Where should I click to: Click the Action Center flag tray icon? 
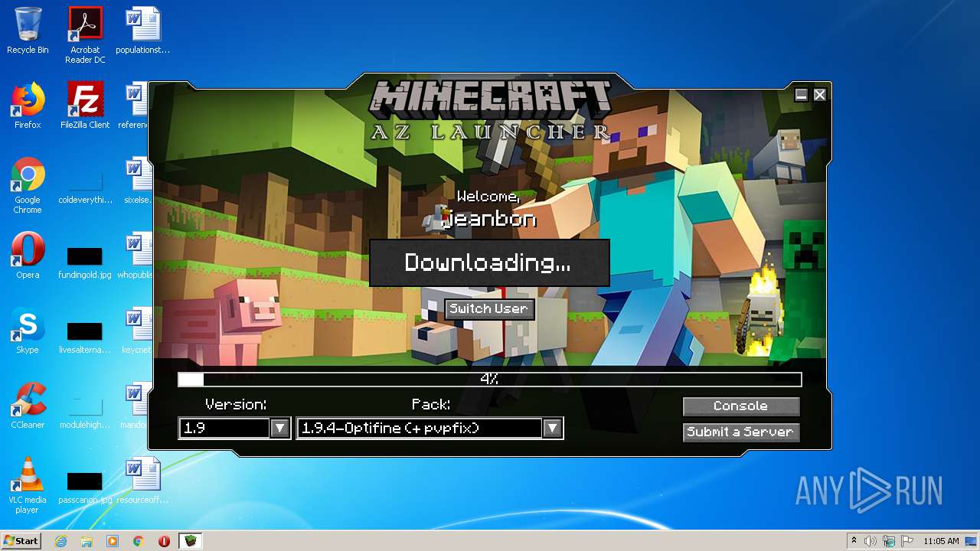(x=907, y=541)
